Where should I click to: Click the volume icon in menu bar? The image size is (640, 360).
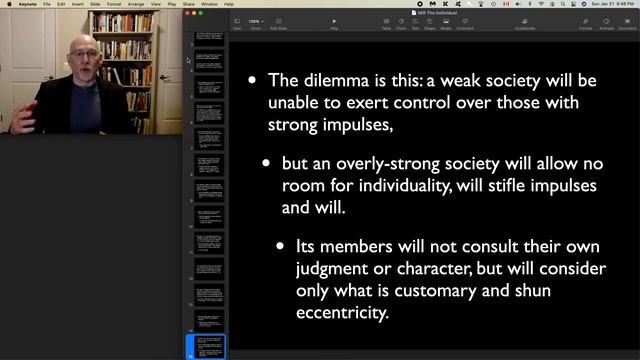(x=518, y=4)
